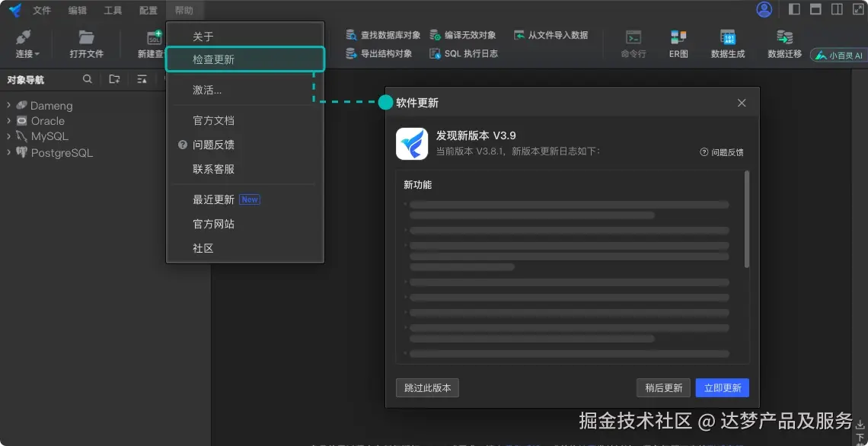
Task: Select the Oracle database entry
Action: click(48, 120)
